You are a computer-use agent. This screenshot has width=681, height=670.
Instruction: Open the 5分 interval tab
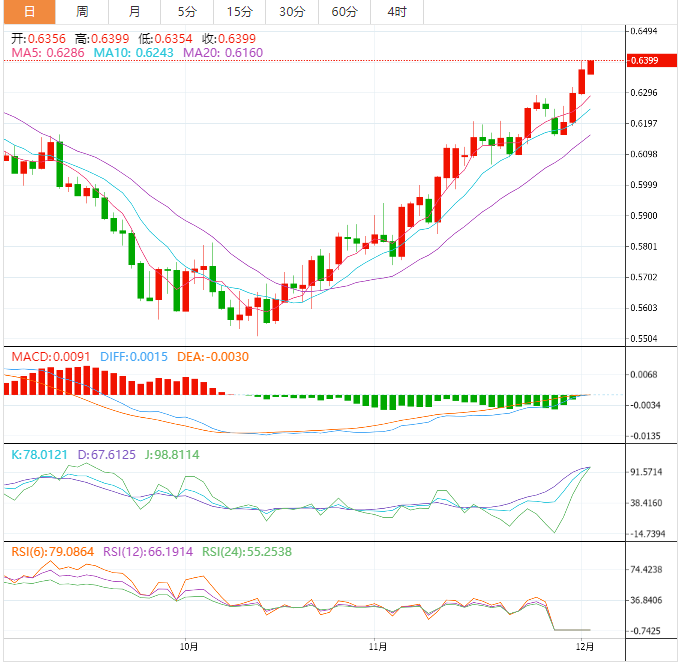pos(187,12)
